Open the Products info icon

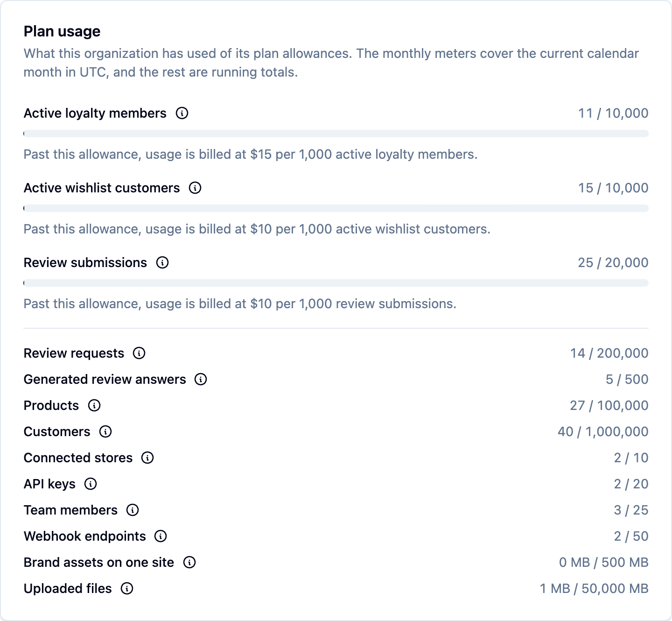(x=94, y=405)
